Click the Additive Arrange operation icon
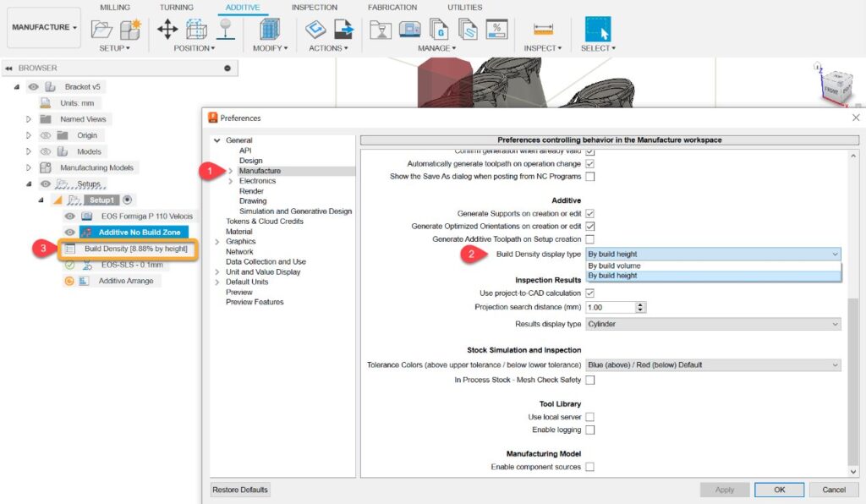 coord(84,281)
